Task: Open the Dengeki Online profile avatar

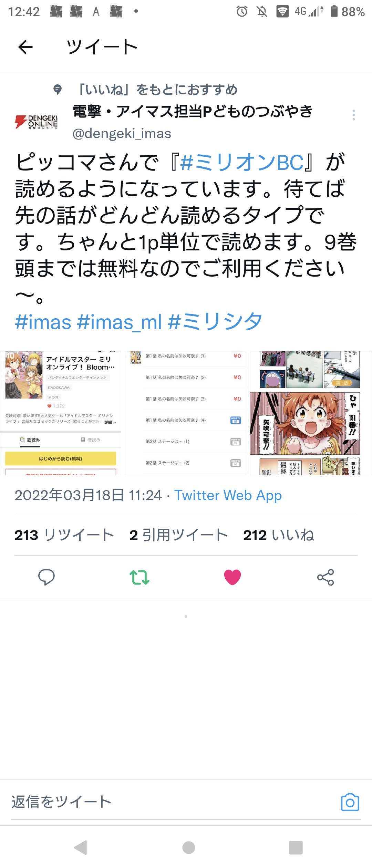Action: pyautogui.click(x=36, y=122)
